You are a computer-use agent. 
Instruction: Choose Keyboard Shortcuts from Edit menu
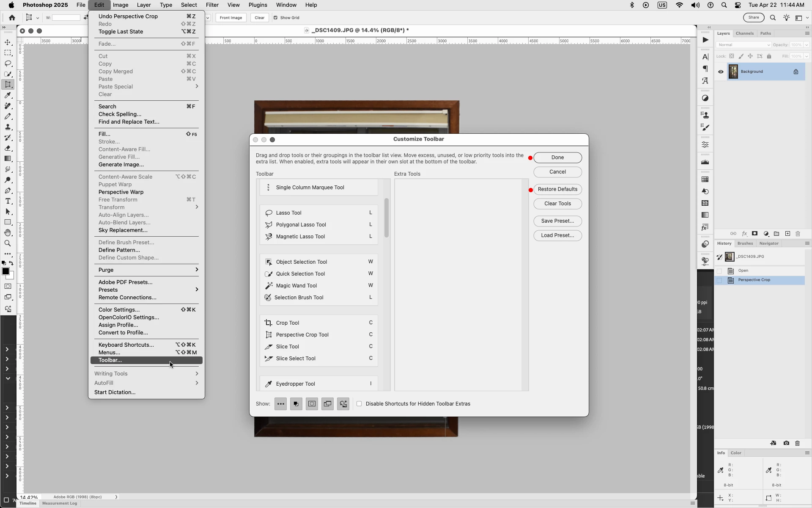click(126, 345)
